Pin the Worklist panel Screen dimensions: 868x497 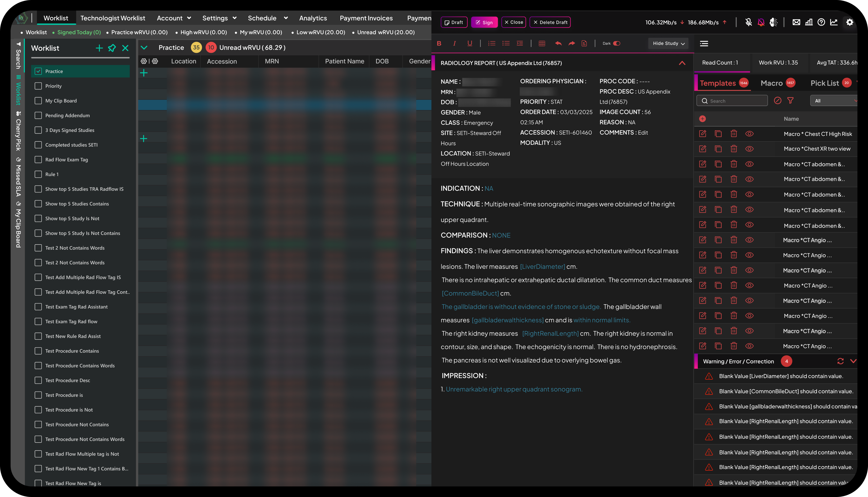pyautogui.click(x=112, y=48)
